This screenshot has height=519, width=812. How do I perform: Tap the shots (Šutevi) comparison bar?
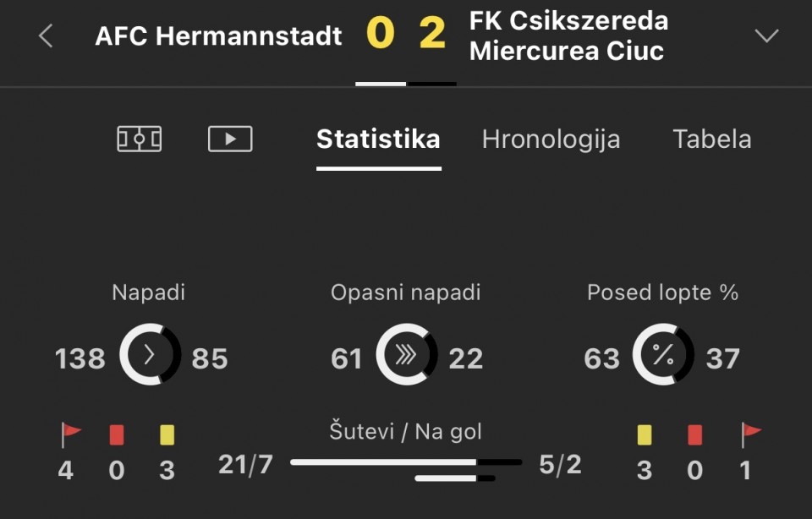pyautogui.click(x=406, y=462)
